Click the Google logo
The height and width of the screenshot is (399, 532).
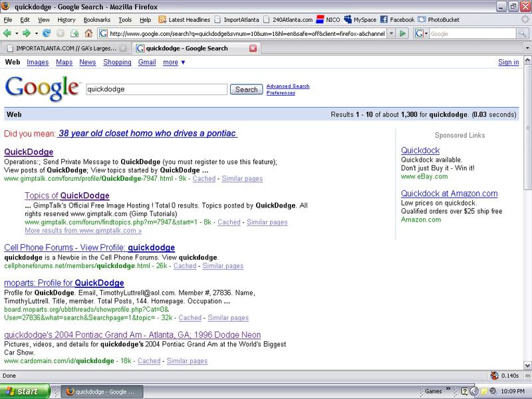point(43,88)
